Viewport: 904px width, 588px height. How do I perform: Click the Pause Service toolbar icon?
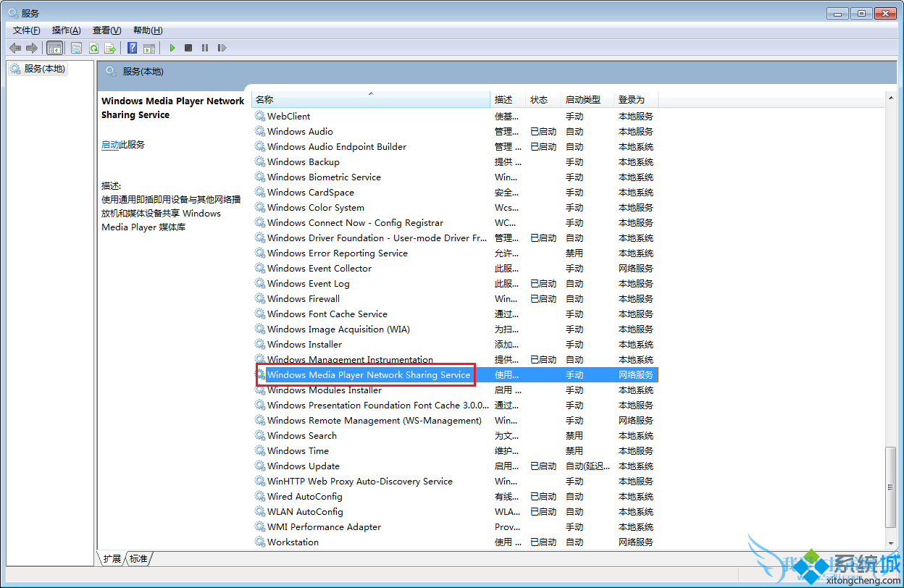coord(205,48)
